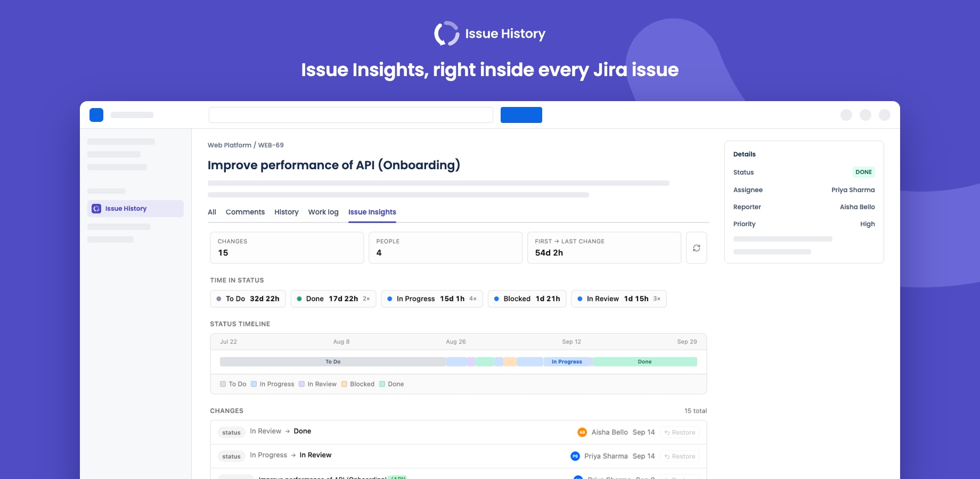This screenshot has width=980, height=479.
Task: Click the status tag in In Progress row
Action: (x=231, y=456)
